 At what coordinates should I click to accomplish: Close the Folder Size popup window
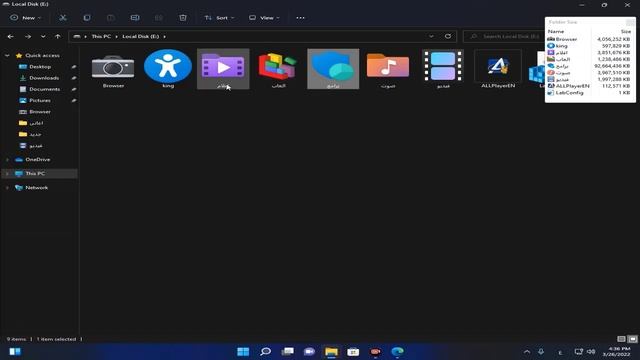pos(630,22)
